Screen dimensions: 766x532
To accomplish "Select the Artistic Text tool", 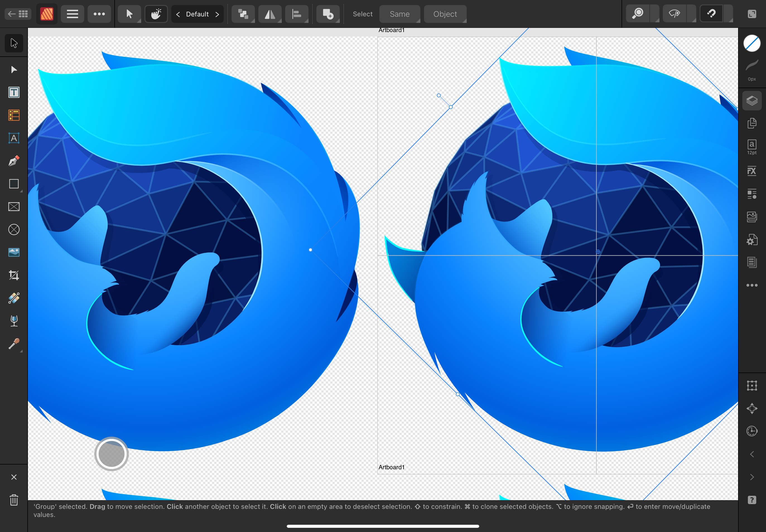I will pos(14,138).
